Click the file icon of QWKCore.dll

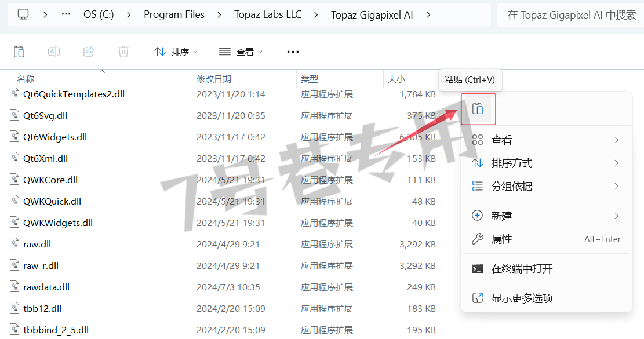(x=15, y=180)
